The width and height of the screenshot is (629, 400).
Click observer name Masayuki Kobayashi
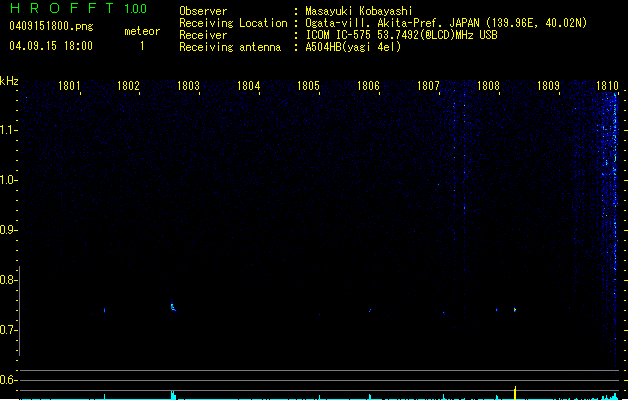pyautogui.click(x=359, y=11)
